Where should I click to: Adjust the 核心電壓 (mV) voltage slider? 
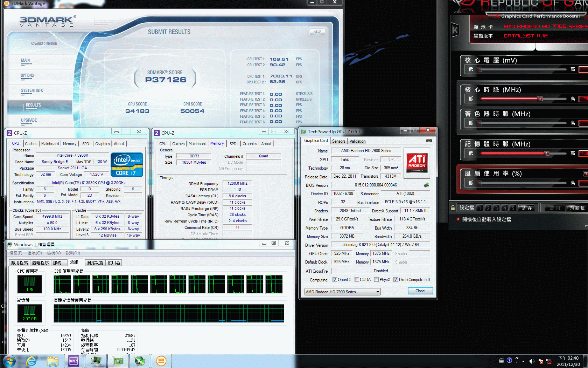click(x=480, y=70)
